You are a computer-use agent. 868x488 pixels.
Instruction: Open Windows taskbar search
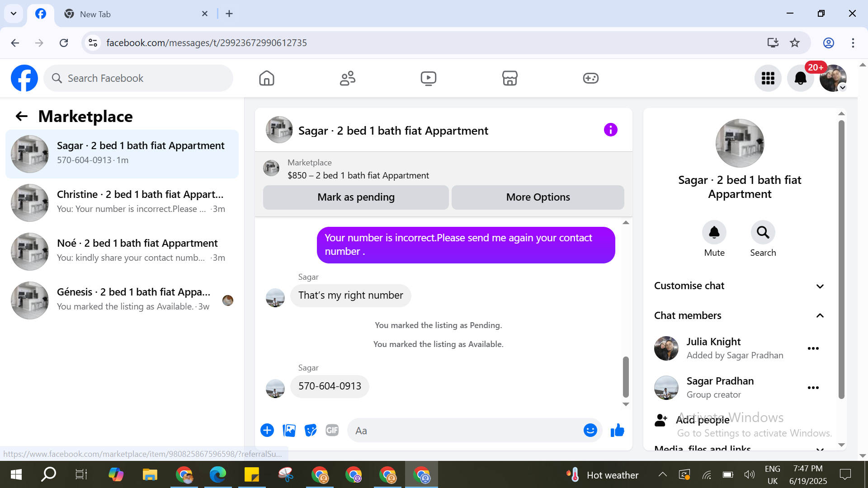click(48, 474)
